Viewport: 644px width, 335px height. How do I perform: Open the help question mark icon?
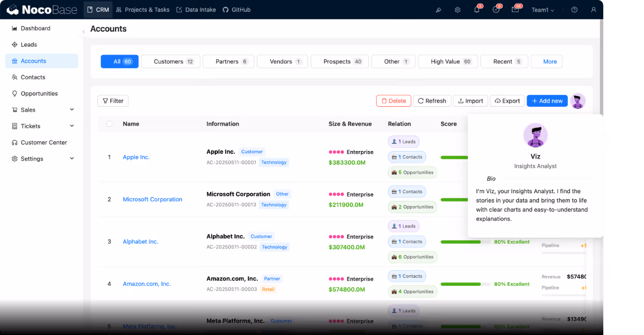pyautogui.click(x=574, y=10)
